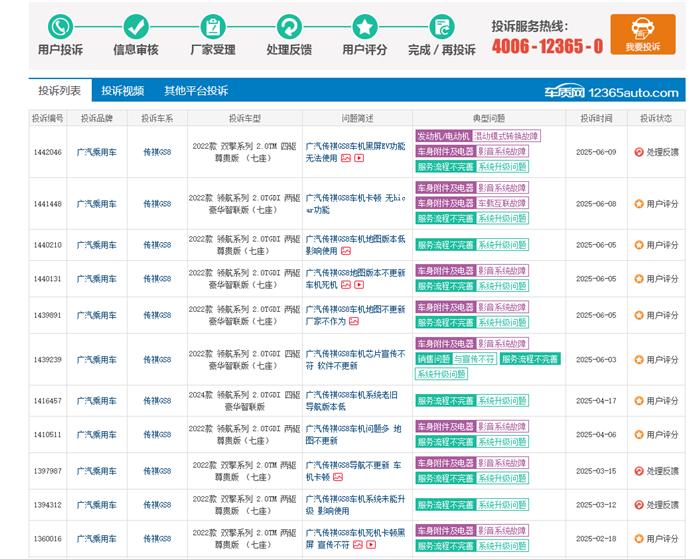700x559 pixels.
Task: Select the 投诉列表 tab
Action: (60, 91)
